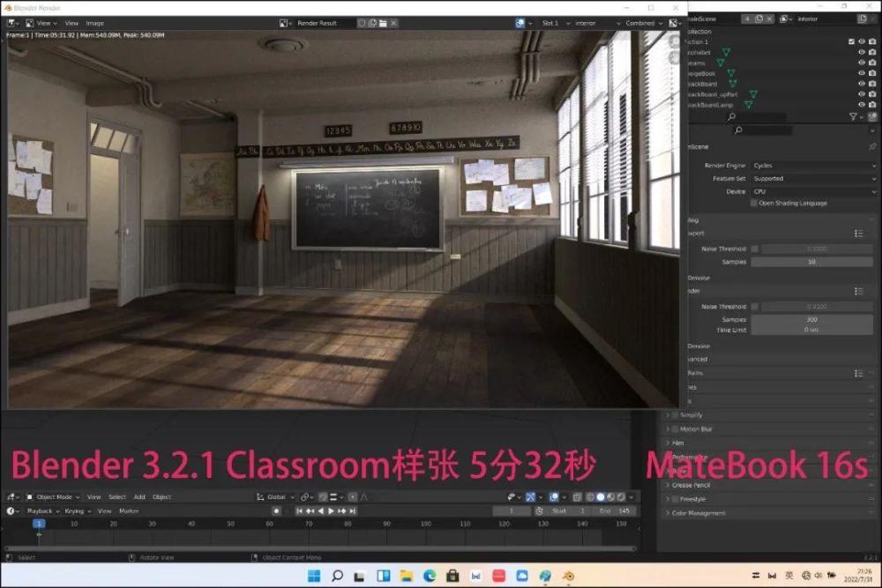This screenshot has height=588, width=882.
Task: Click the viewport Samples 50 field
Action: (x=811, y=262)
